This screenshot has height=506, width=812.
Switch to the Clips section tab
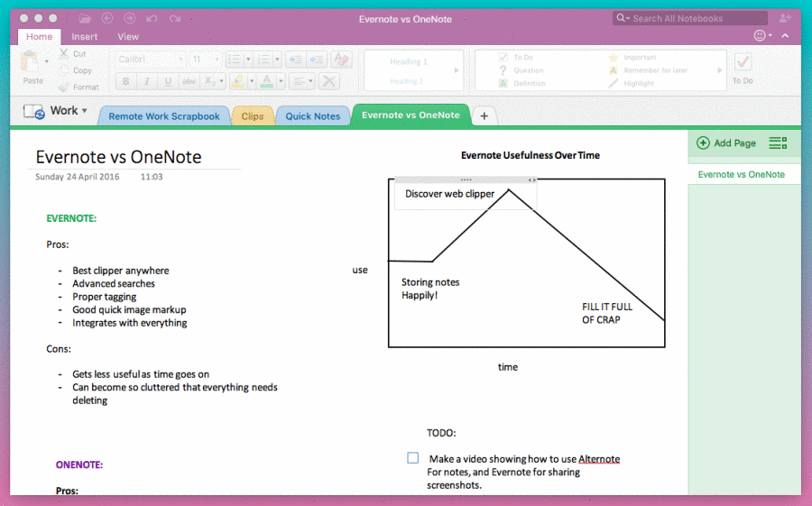pyautogui.click(x=253, y=116)
